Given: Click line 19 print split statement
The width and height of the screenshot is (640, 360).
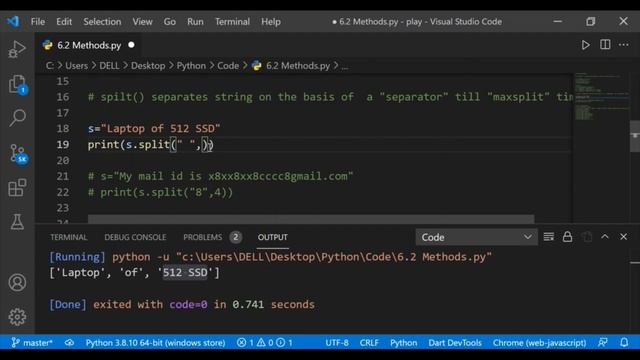Looking at the screenshot, I should 151,144.
